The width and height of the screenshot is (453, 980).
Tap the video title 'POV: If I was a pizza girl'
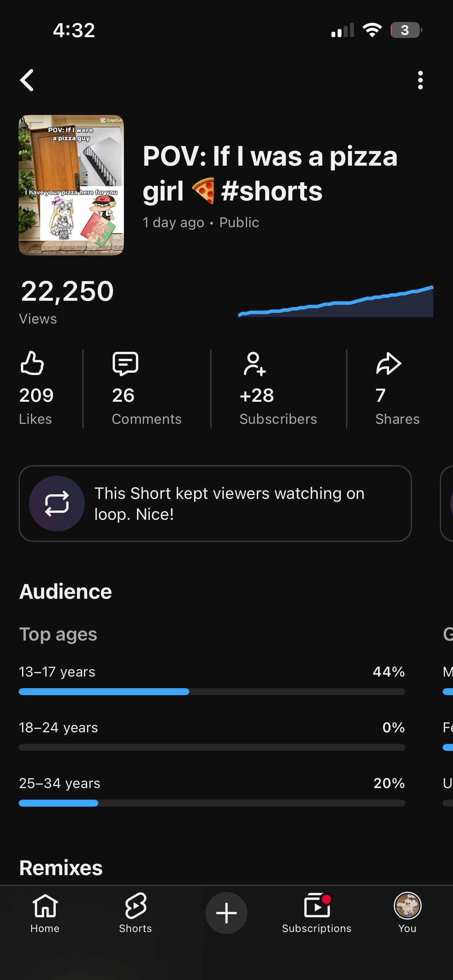[270, 173]
